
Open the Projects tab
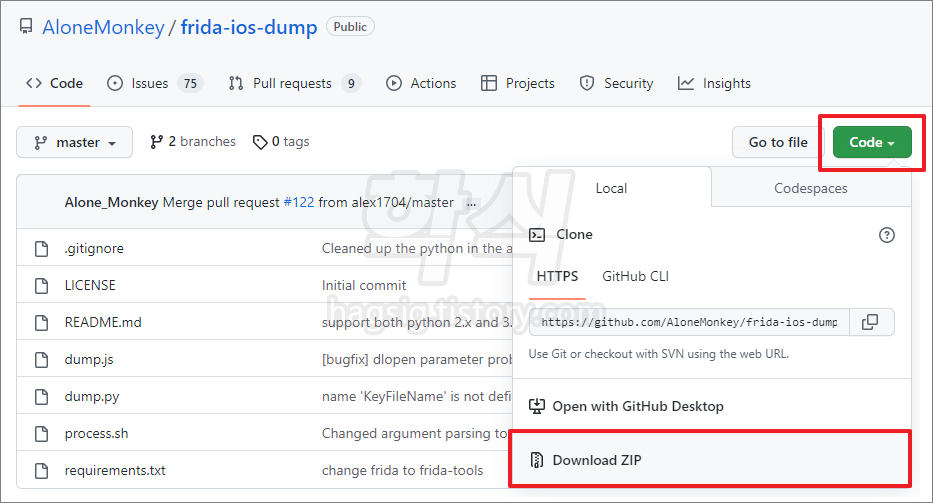tap(518, 83)
